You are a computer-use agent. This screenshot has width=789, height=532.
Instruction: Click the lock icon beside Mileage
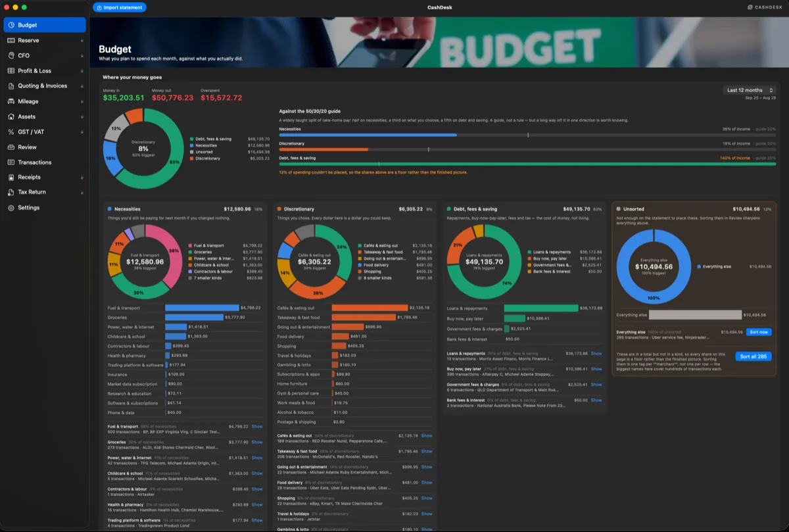(82, 101)
